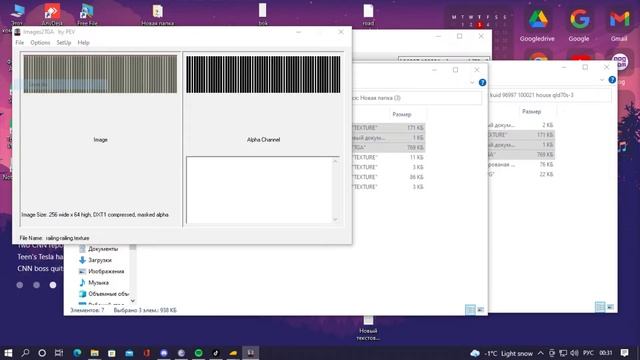Open the Free File desktop shortcut
The width and height of the screenshot is (640, 360).
coord(87,14)
